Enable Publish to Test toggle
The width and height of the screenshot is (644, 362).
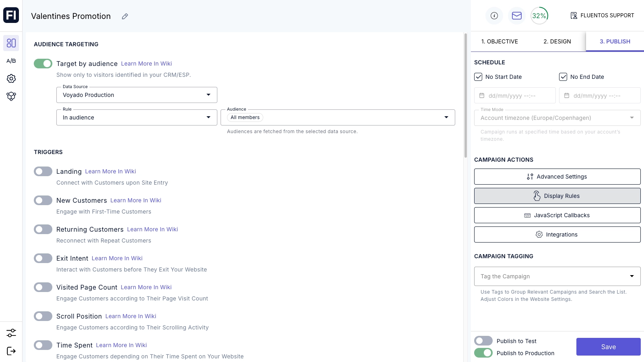pos(483,341)
